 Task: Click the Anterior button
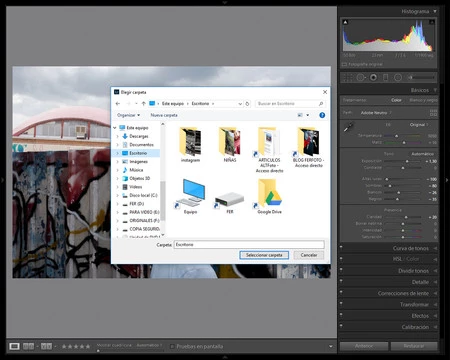point(364,346)
